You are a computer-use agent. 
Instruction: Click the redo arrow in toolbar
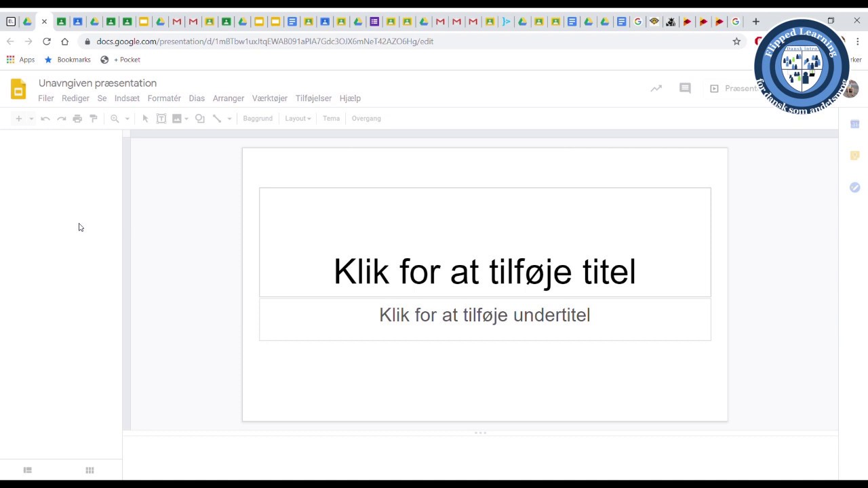[x=61, y=119]
